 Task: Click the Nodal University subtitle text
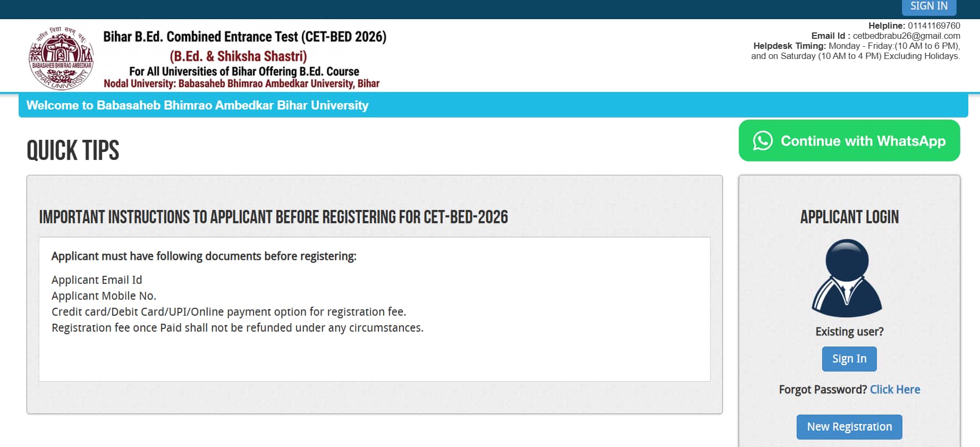pos(241,83)
